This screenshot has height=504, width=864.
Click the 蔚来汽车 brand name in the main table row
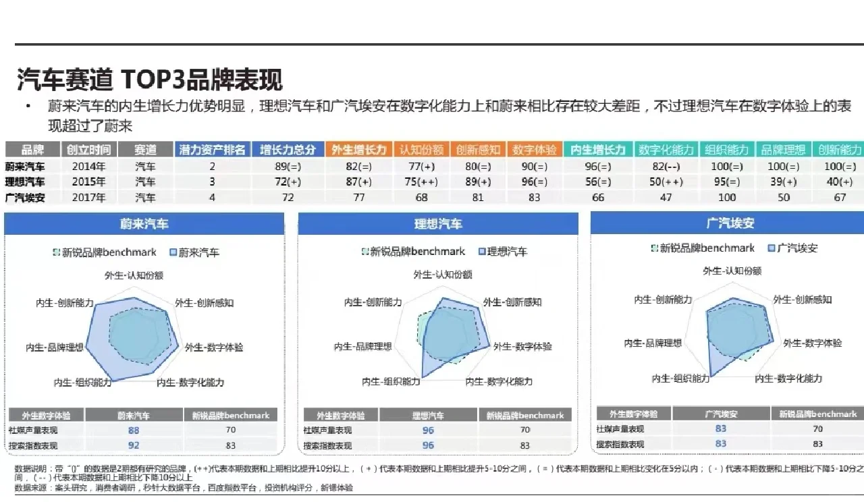coord(26,167)
